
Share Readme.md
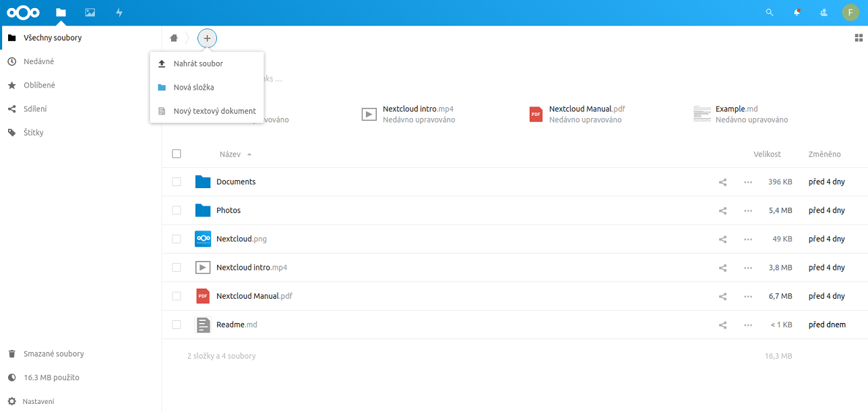click(723, 325)
